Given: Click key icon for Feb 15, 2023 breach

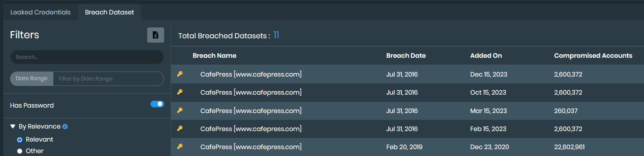Looking at the screenshot, I should point(180,129).
